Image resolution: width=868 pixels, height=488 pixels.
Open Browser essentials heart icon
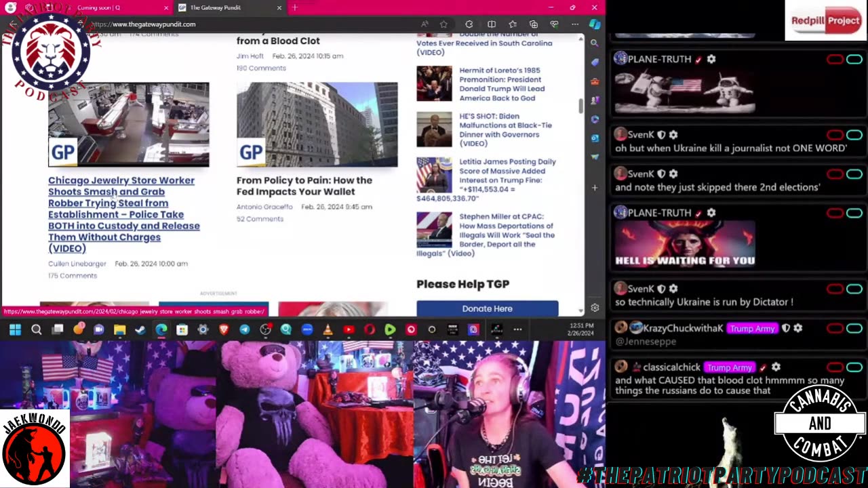tap(554, 24)
